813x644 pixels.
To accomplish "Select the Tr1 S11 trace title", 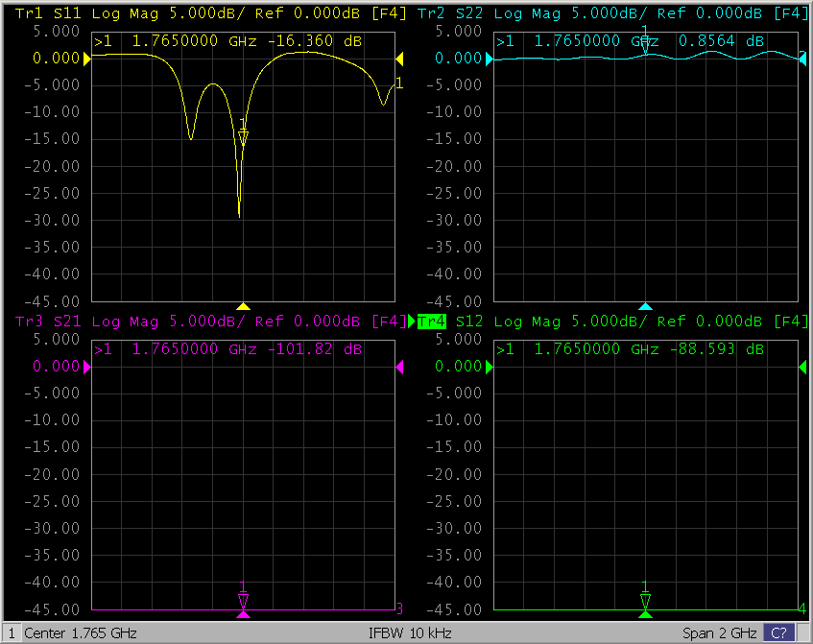I will [x=48, y=13].
